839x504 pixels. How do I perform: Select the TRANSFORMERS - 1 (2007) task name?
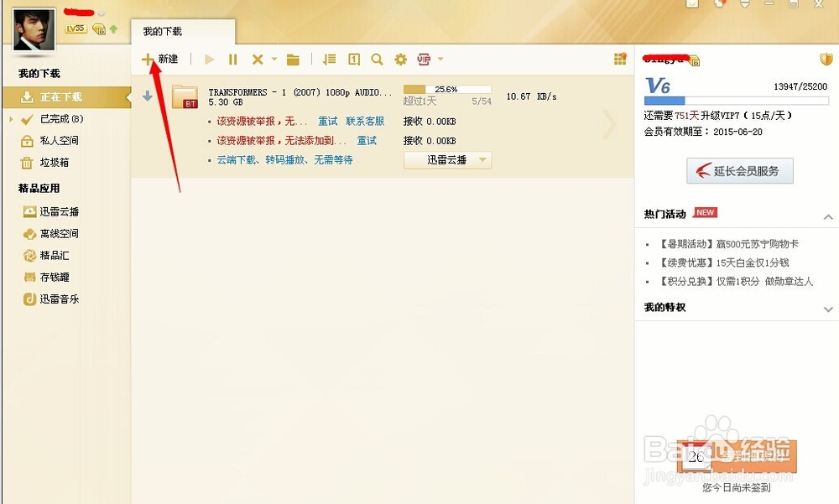tap(300, 92)
